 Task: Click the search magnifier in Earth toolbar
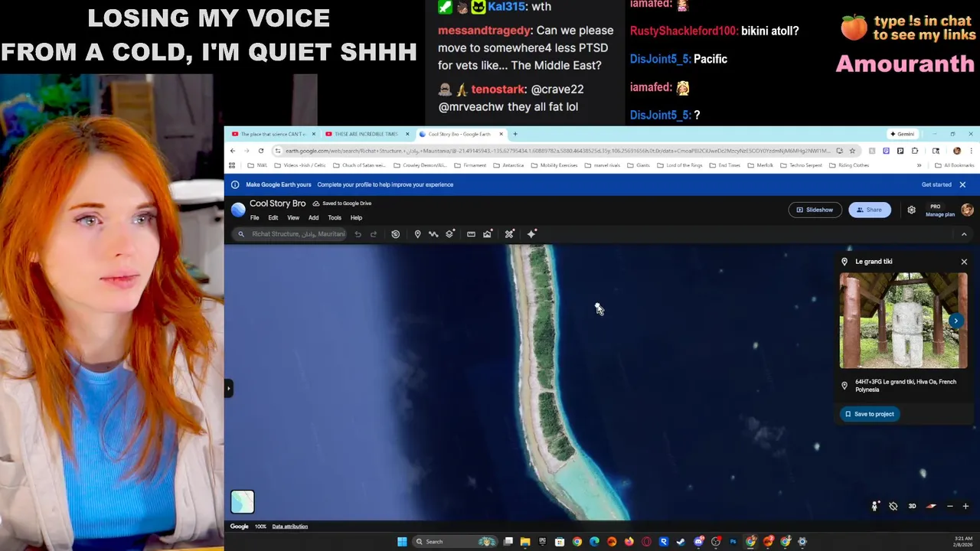[x=241, y=234]
